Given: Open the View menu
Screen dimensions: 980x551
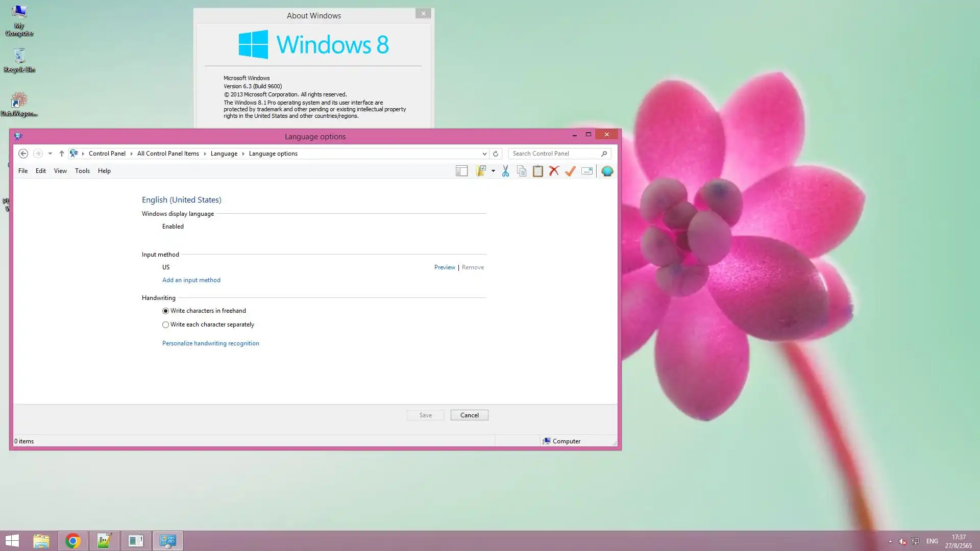Looking at the screenshot, I should pos(60,171).
